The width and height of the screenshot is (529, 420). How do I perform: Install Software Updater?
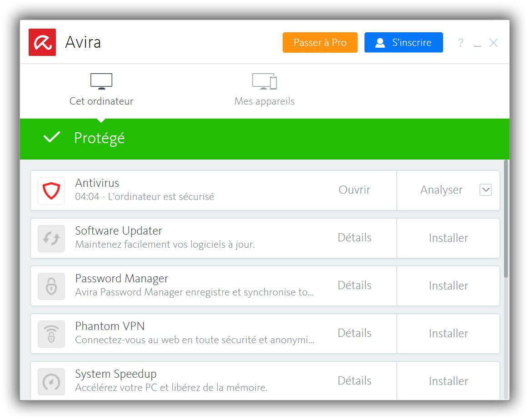coord(449,238)
